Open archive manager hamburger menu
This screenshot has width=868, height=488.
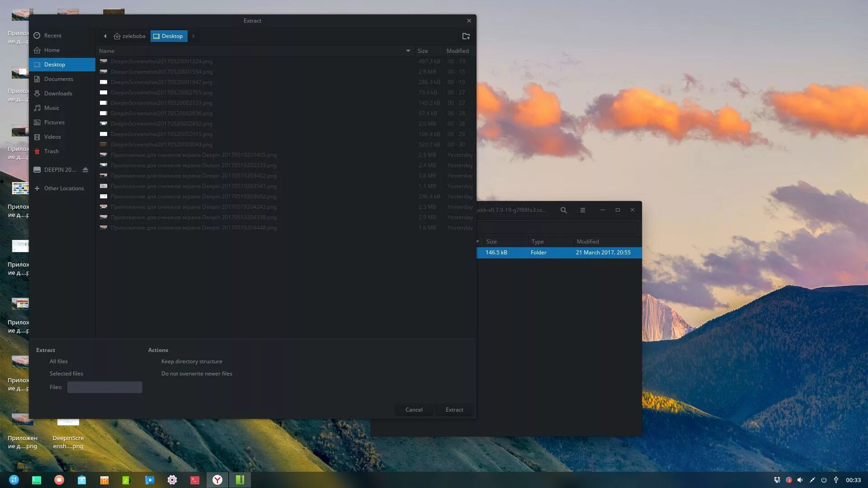point(582,210)
